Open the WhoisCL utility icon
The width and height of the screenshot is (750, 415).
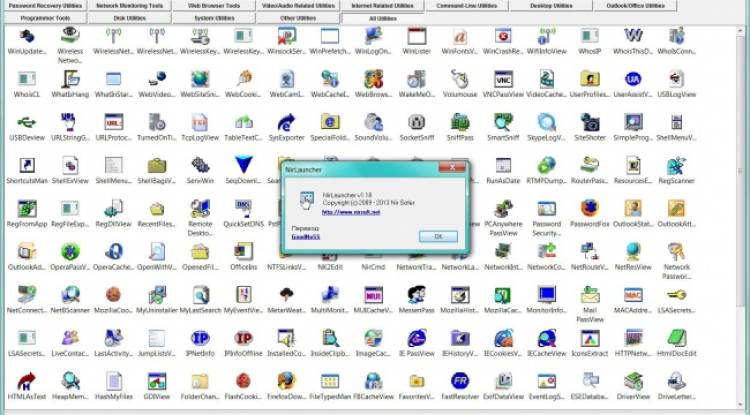pyautogui.click(x=27, y=80)
